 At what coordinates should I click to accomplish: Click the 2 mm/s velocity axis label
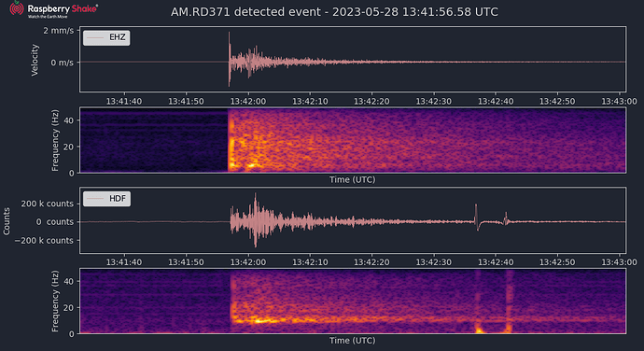point(58,31)
